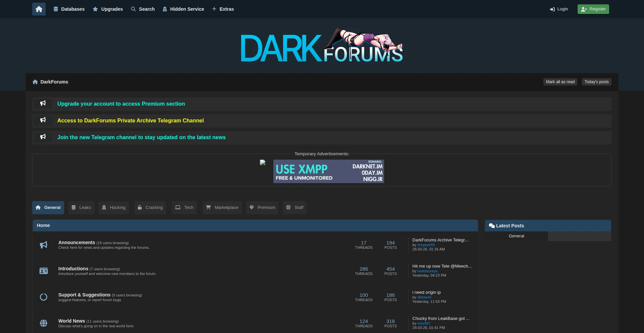The height and width of the screenshot is (333, 644).
Task: Open the Databases menu item
Action: [69, 9]
